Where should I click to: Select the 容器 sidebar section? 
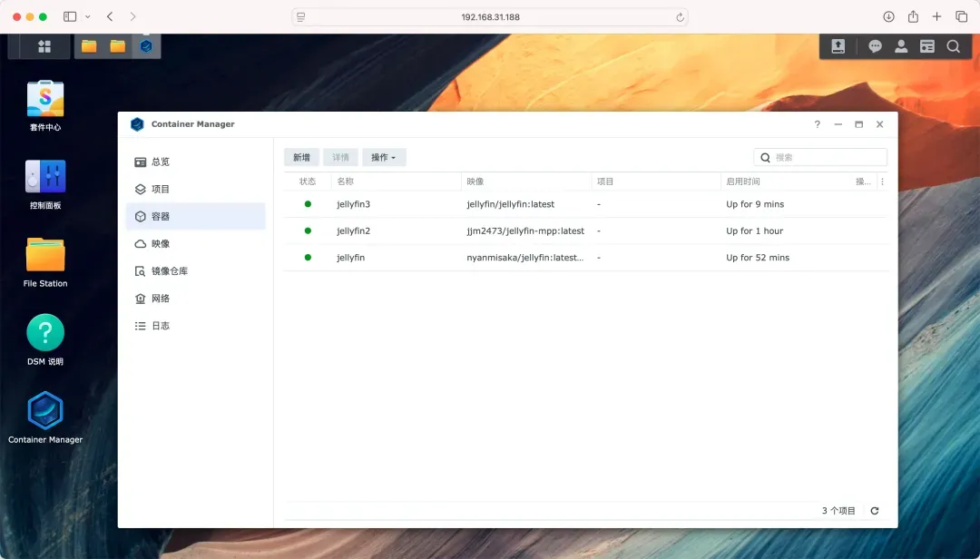click(x=196, y=216)
